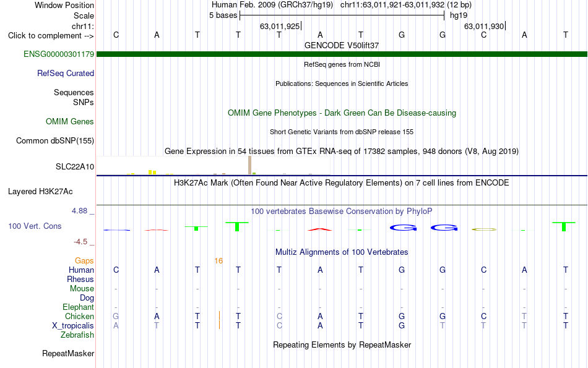Click the first blue G PhyloP logo letter
588x368 pixels.
click(403, 228)
